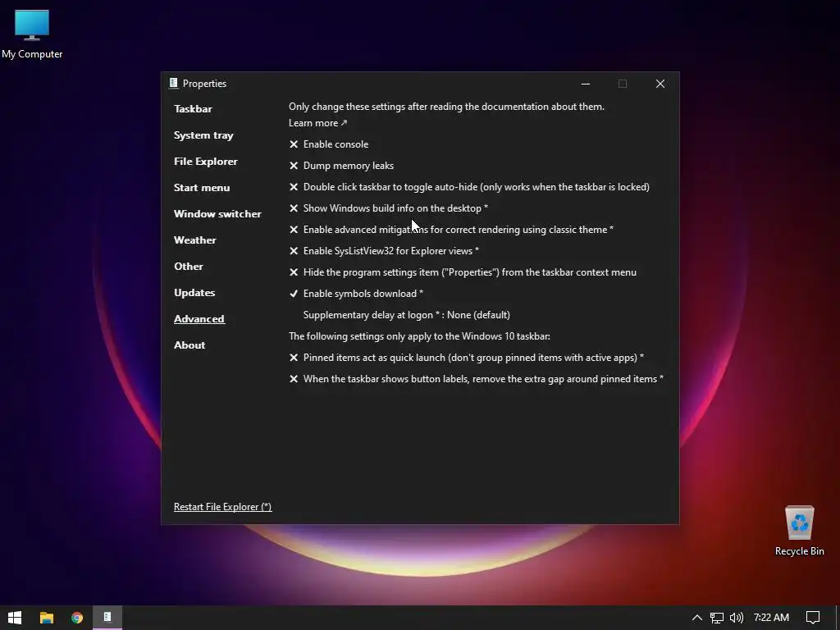
Task: Toggle hiding Properties from taskbar context menu
Action: (463, 272)
